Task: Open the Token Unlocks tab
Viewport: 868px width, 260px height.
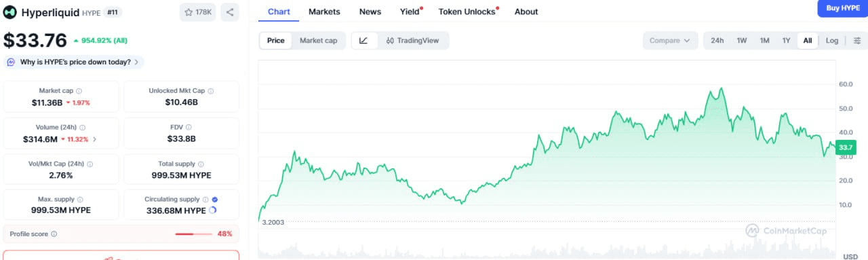Action: coord(467,12)
